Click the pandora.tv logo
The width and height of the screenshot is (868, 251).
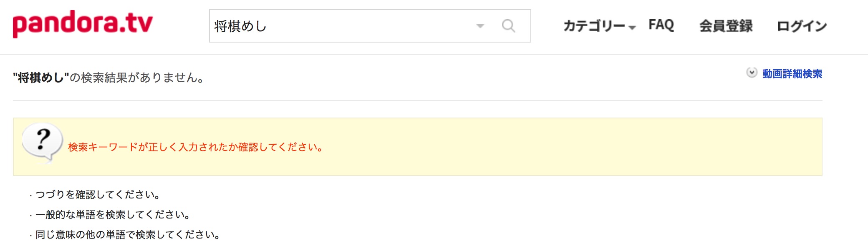tap(83, 24)
